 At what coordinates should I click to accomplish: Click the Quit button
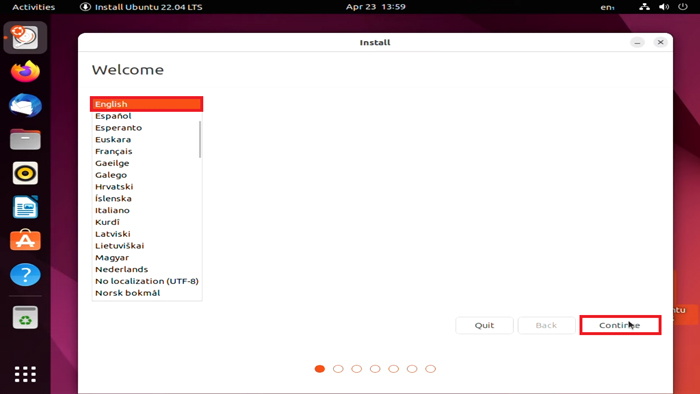click(484, 325)
